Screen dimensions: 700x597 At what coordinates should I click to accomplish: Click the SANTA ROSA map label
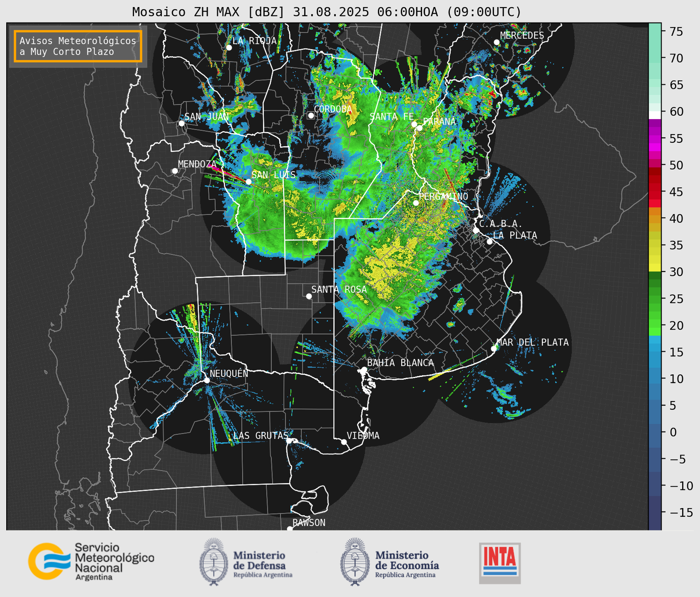339,289
